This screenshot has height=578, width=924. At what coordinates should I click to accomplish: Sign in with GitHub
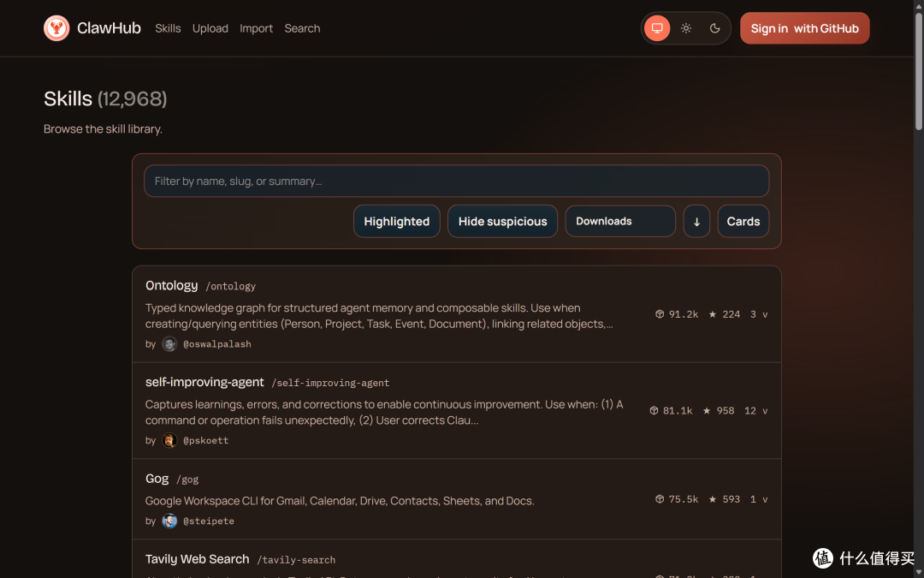tap(805, 28)
